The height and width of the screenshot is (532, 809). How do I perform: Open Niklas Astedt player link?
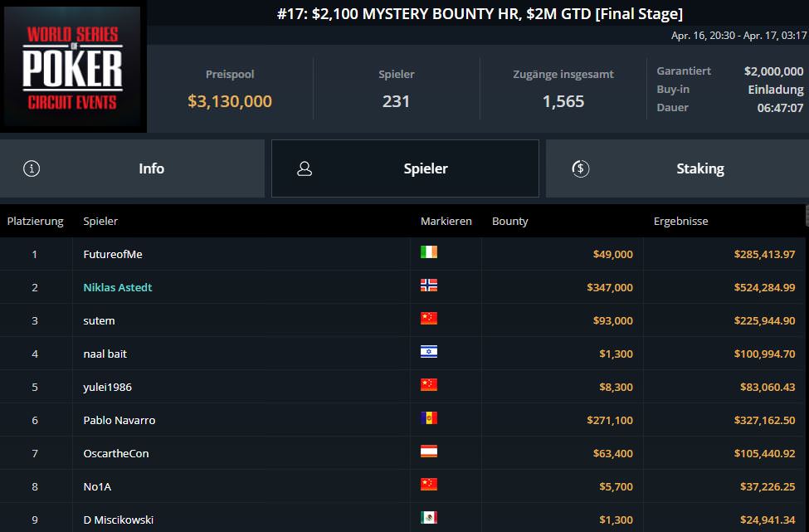(118, 287)
